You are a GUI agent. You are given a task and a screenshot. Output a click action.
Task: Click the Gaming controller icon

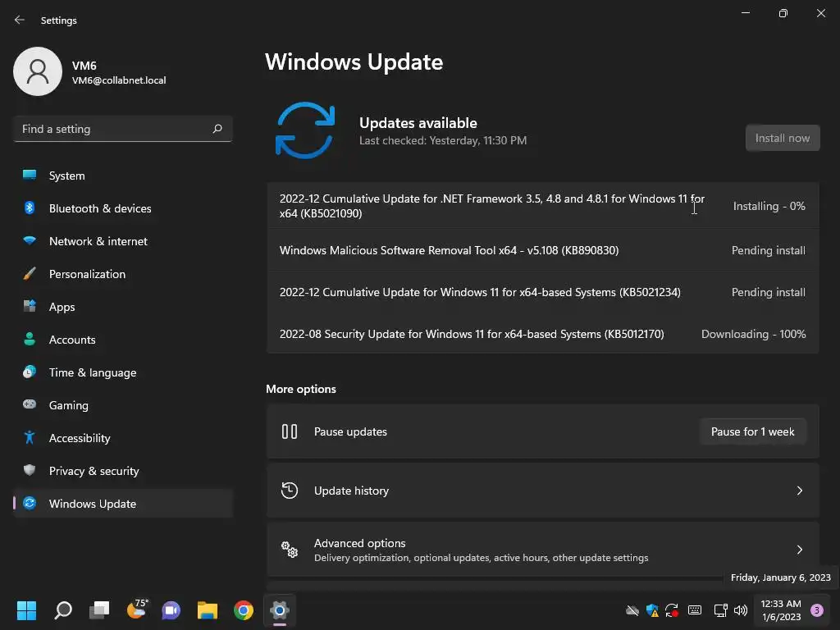point(30,404)
